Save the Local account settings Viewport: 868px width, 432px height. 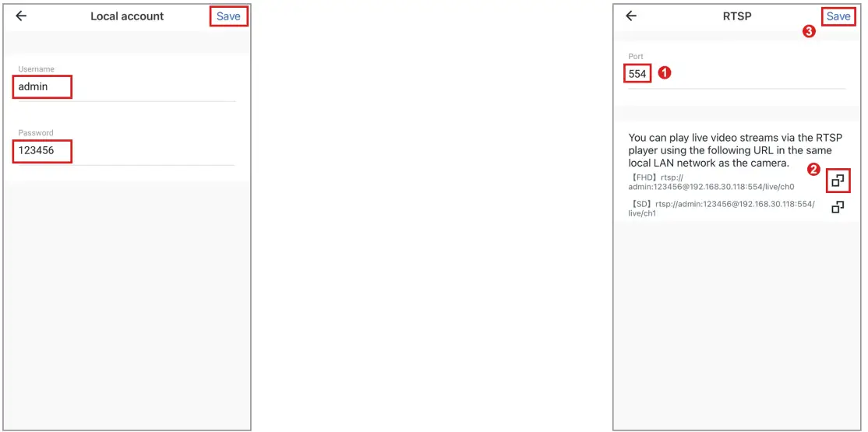tap(228, 16)
